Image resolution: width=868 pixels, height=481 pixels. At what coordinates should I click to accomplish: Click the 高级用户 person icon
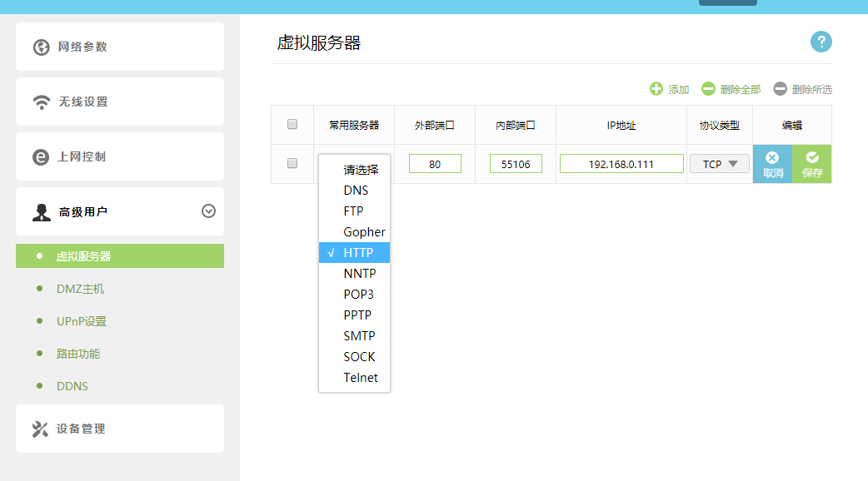coord(41,212)
